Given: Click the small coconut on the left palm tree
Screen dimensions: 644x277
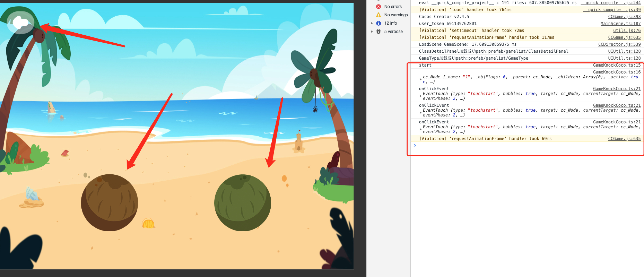Looking at the screenshot, I should click(39, 36).
